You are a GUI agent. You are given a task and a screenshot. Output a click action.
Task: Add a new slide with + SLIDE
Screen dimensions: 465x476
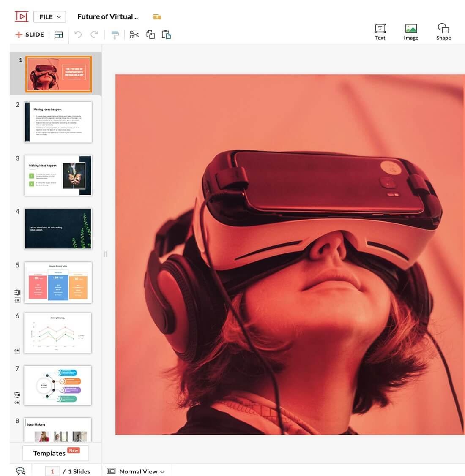(x=30, y=35)
